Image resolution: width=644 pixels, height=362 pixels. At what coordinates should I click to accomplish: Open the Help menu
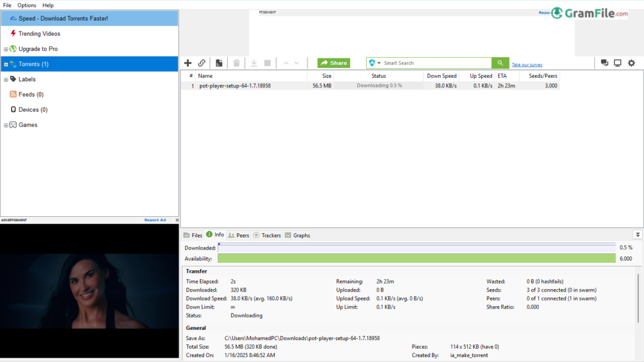pyautogui.click(x=48, y=5)
